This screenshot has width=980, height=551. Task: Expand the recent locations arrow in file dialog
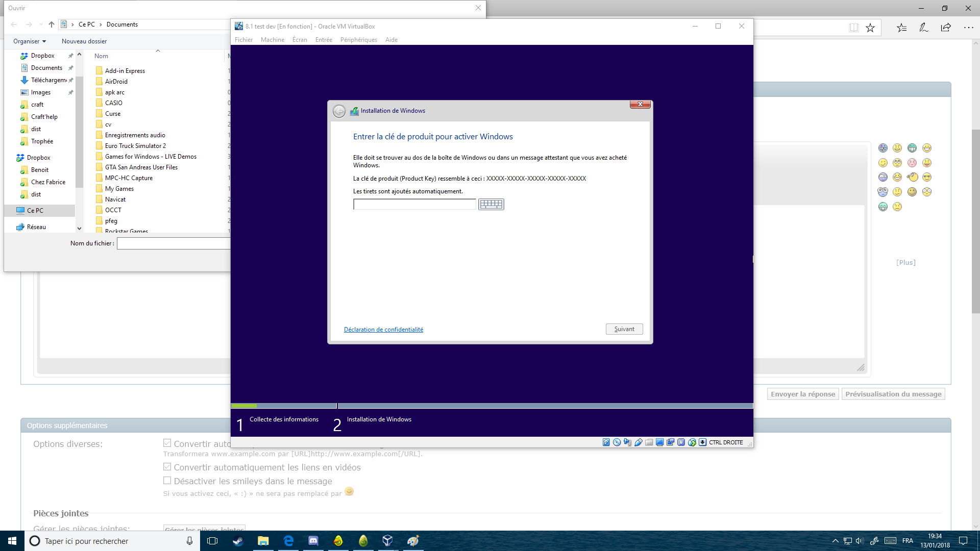click(41, 24)
